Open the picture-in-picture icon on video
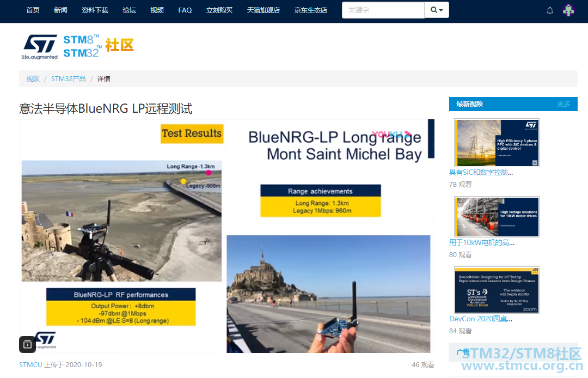588x378 pixels. click(x=27, y=344)
